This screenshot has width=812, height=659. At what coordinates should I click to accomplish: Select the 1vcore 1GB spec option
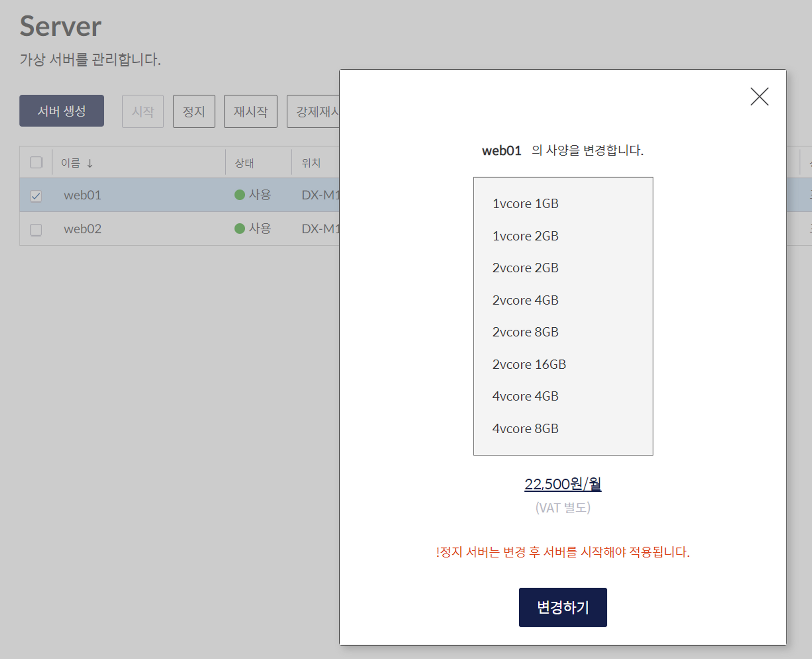pyautogui.click(x=525, y=203)
